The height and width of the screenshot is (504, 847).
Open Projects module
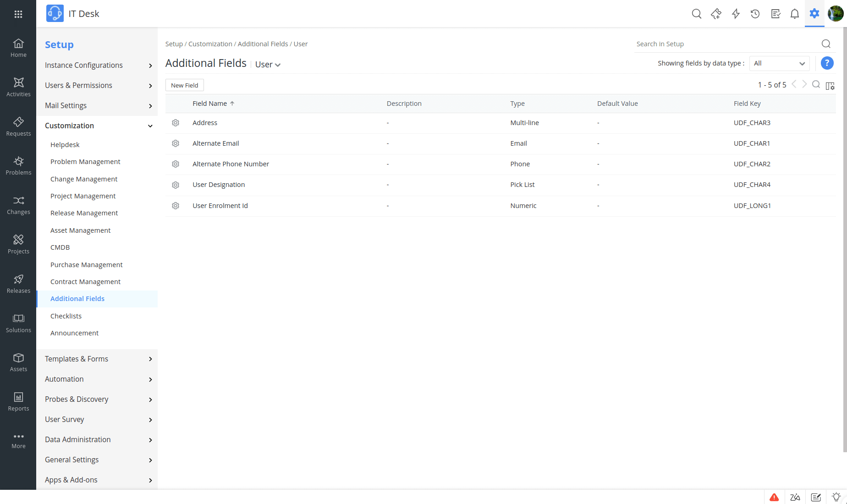(x=18, y=245)
